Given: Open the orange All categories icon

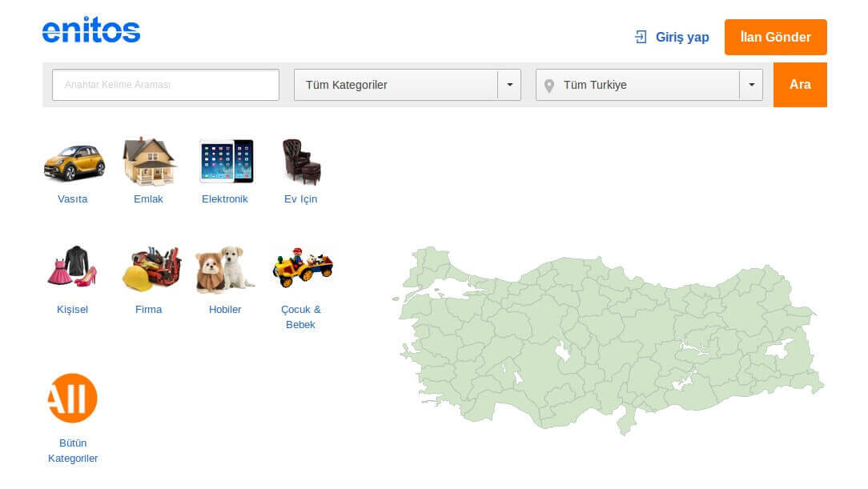Looking at the screenshot, I should pyautogui.click(x=73, y=398).
